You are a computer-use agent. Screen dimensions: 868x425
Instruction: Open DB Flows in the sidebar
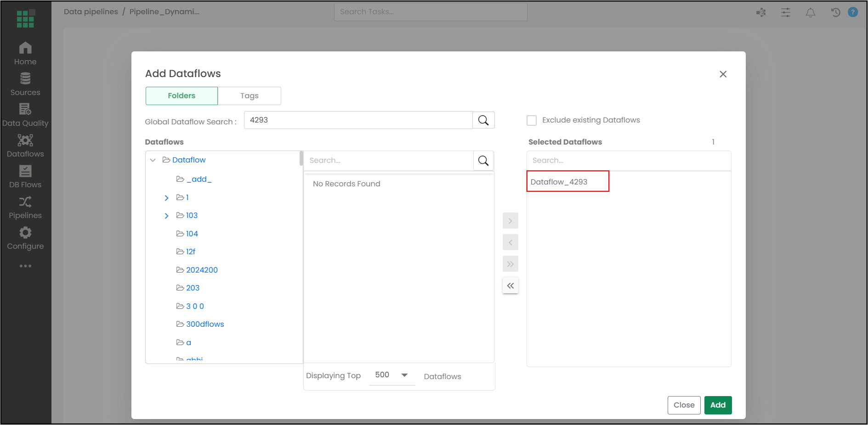point(25,176)
